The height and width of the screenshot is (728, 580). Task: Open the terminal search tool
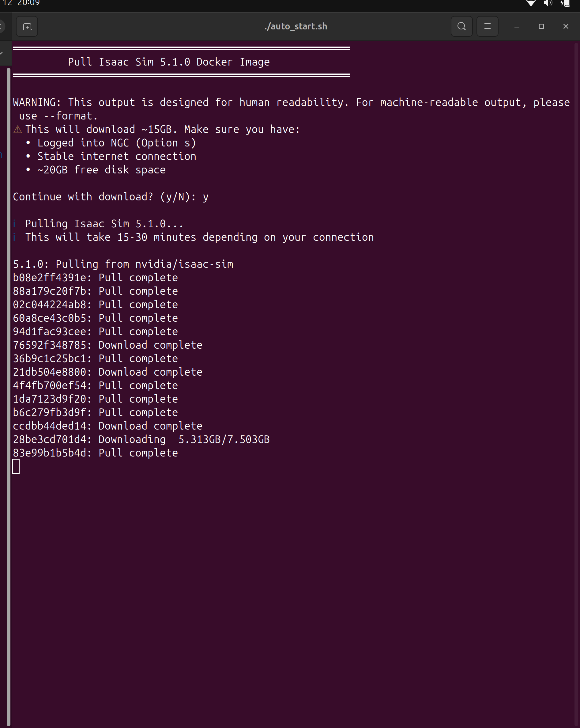(461, 26)
